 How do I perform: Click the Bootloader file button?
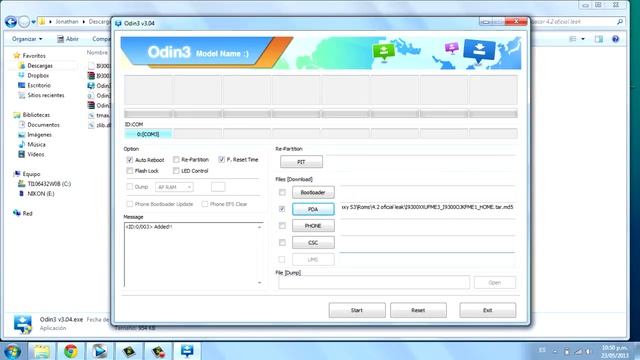313,192
